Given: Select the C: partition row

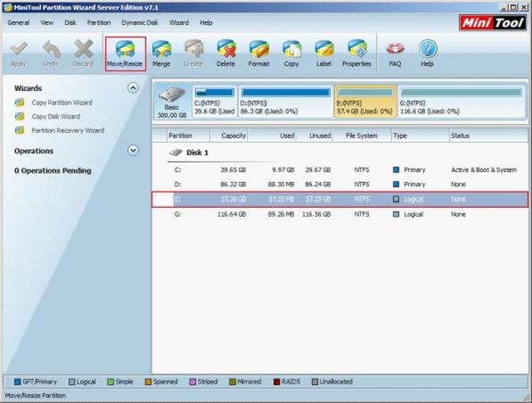Looking at the screenshot, I should click(x=340, y=169).
